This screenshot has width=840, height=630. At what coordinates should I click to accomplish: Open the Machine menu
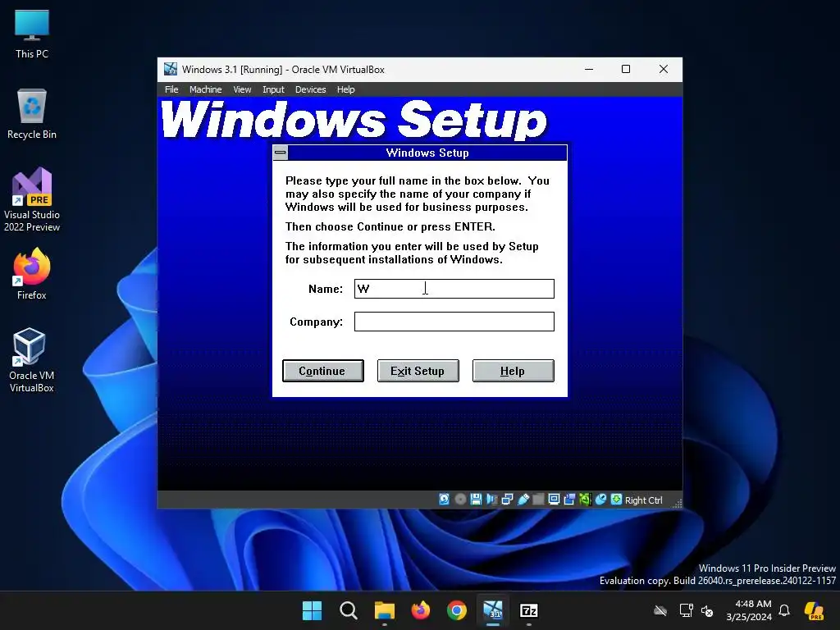pos(205,89)
